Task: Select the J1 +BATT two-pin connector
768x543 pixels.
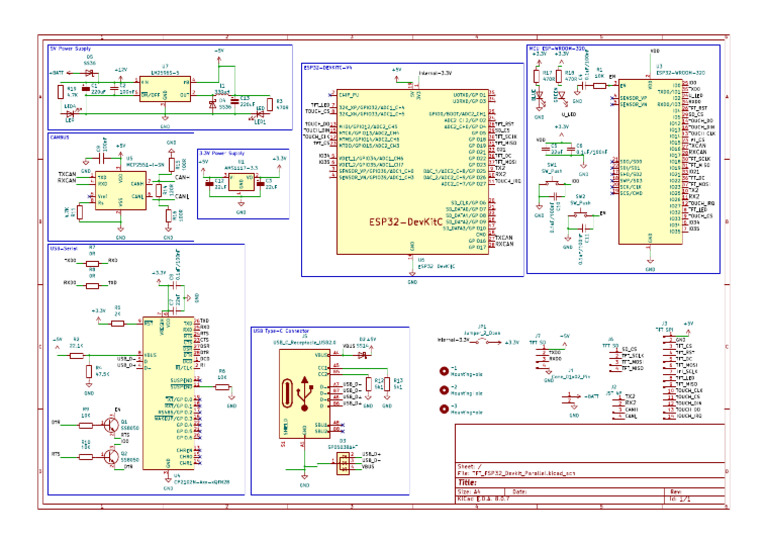Action: [x=570, y=399]
